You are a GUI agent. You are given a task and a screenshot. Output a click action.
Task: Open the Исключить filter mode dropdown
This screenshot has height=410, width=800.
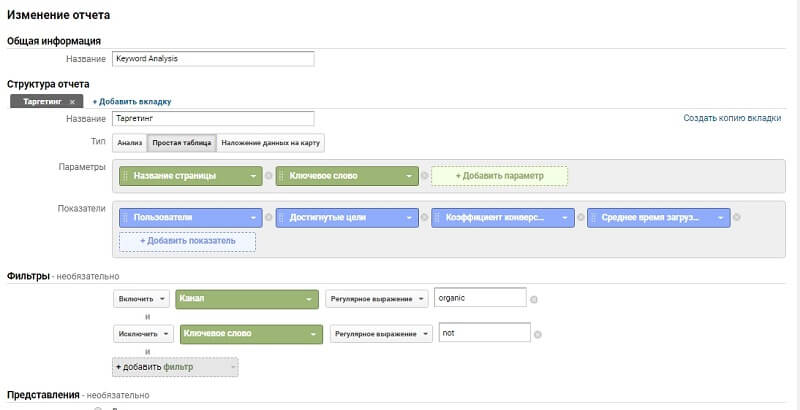point(144,333)
